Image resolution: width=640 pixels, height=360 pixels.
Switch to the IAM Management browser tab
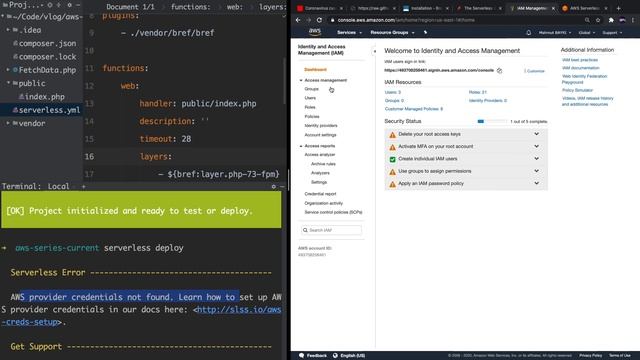(532, 8)
